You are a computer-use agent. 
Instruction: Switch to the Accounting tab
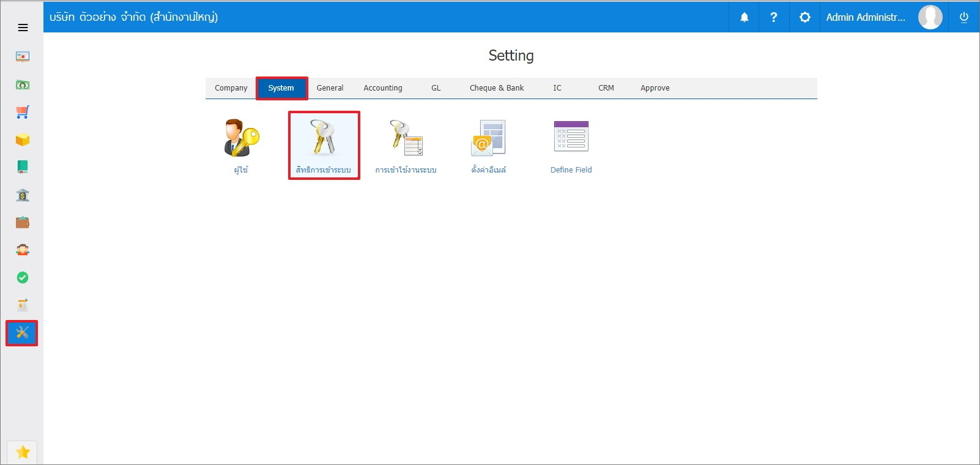383,88
